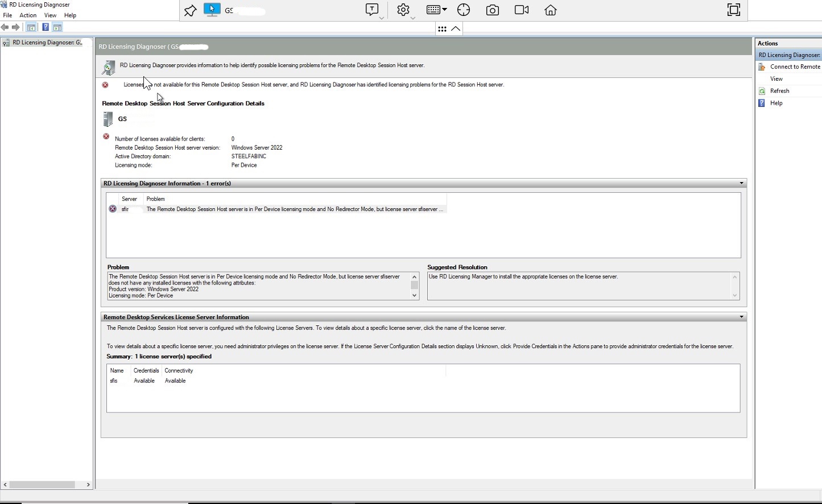
Task: Click the back navigation arrow in the toolbar
Action: pyautogui.click(x=5, y=27)
